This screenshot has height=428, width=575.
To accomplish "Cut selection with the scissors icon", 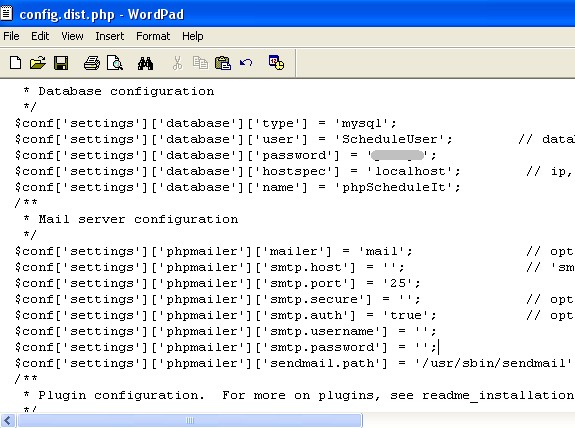I will tap(177, 63).
